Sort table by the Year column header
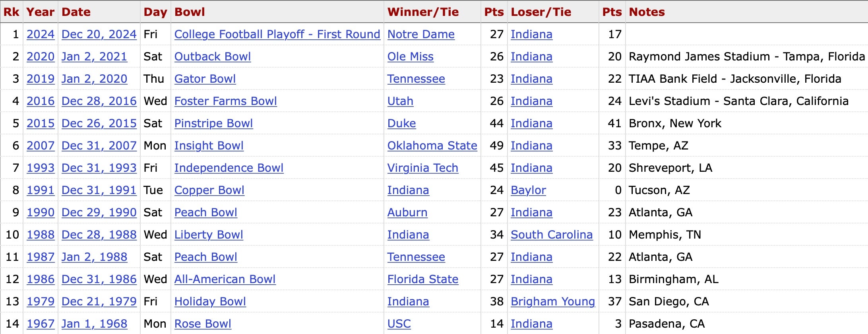Image resolution: width=868 pixels, height=334 pixels. point(40,12)
